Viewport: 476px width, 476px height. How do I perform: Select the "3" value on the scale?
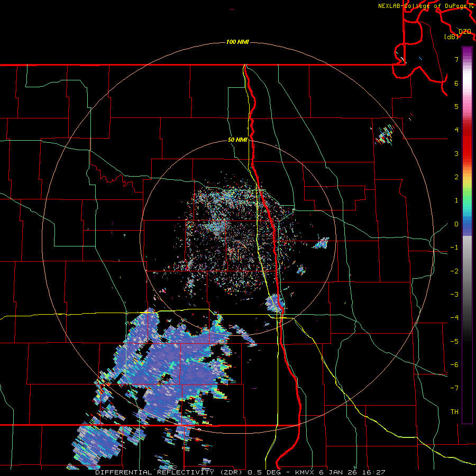click(x=456, y=153)
